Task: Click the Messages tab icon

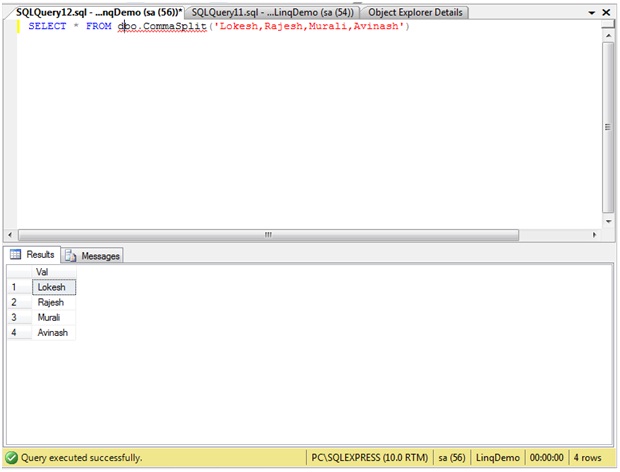Action: click(71, 256)
